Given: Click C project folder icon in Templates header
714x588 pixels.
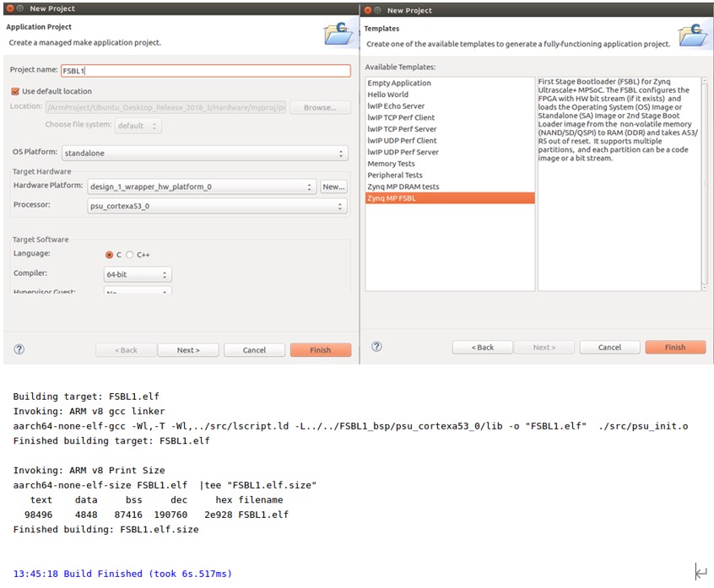Looking at the screenshot, I should click(x=693, y=35).
